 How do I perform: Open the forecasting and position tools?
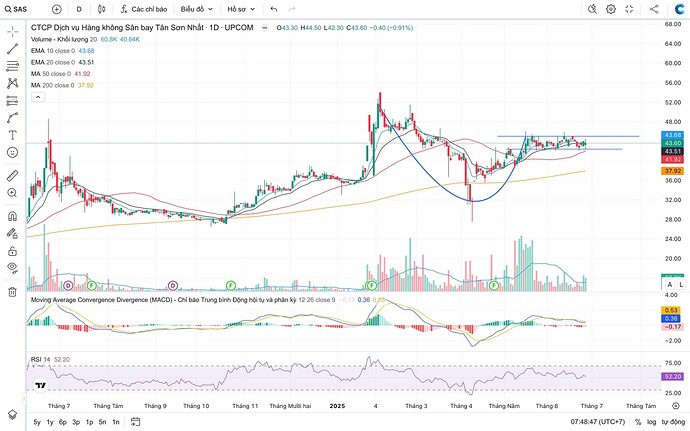tap(12, 101)
